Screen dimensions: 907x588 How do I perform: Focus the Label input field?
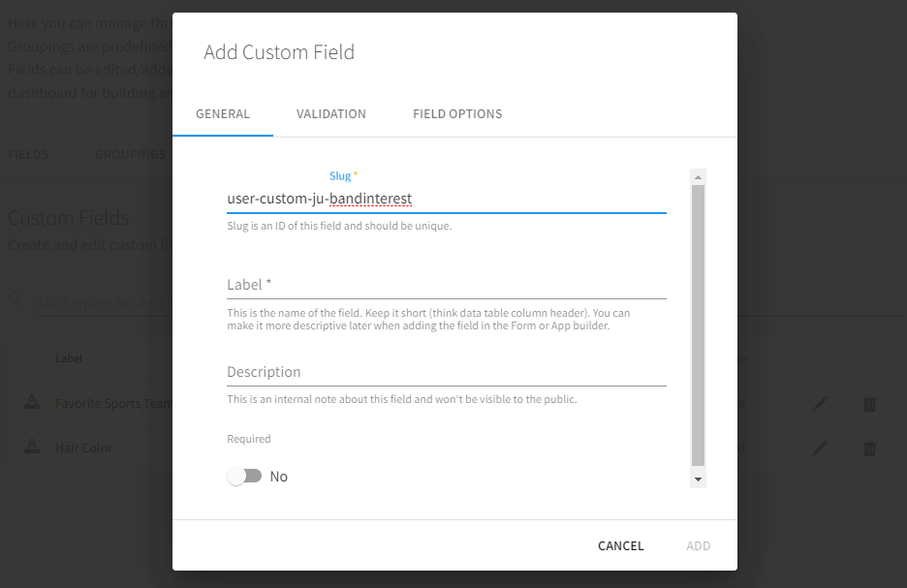[x=446, y=286]
